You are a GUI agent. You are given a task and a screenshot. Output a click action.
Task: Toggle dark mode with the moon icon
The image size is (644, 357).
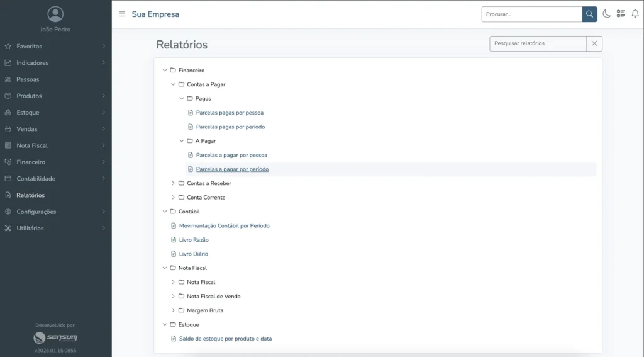[x=607, y=14]
